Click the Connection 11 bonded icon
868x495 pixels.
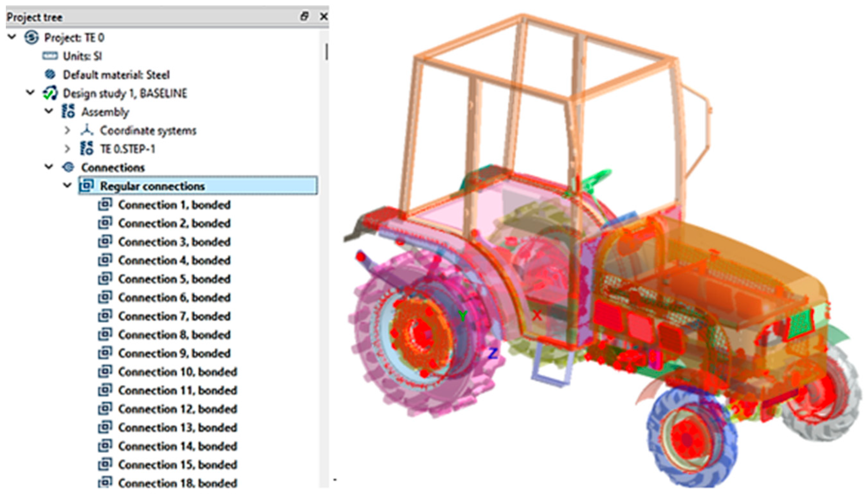(x=105, y=390)
